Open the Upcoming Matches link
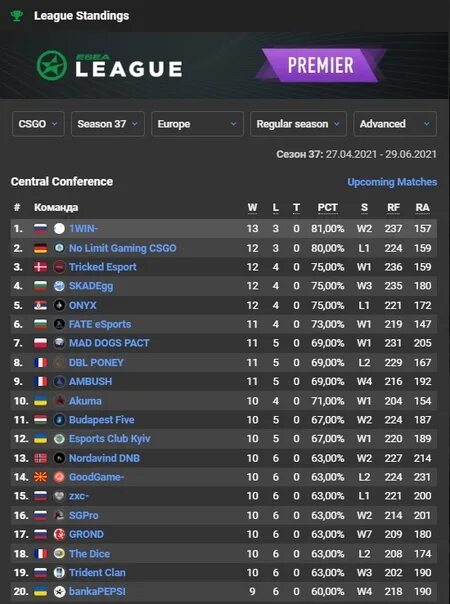Screen dimensions: 450x604 point(392,182)
